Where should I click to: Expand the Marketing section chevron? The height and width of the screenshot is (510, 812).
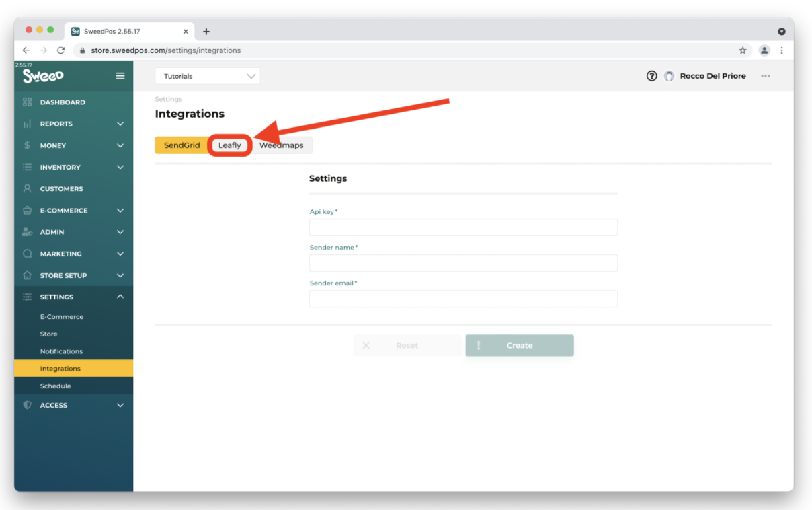pyautogui.click(x=120, y=254)
